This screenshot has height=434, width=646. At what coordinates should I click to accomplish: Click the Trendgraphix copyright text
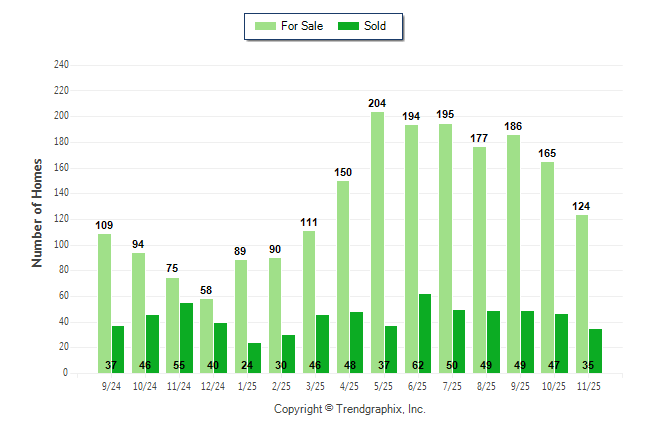(x=350, y=409)
